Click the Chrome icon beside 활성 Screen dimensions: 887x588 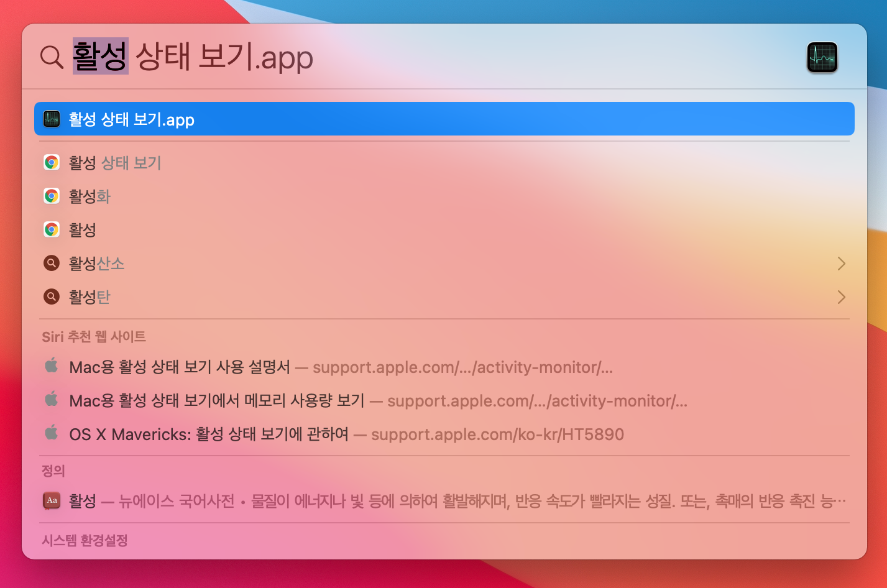click(x=52, y=230)
